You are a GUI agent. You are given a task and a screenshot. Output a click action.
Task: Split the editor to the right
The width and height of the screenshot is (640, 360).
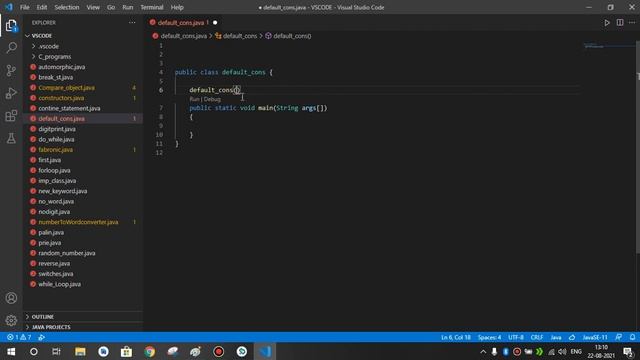point(620,23)
